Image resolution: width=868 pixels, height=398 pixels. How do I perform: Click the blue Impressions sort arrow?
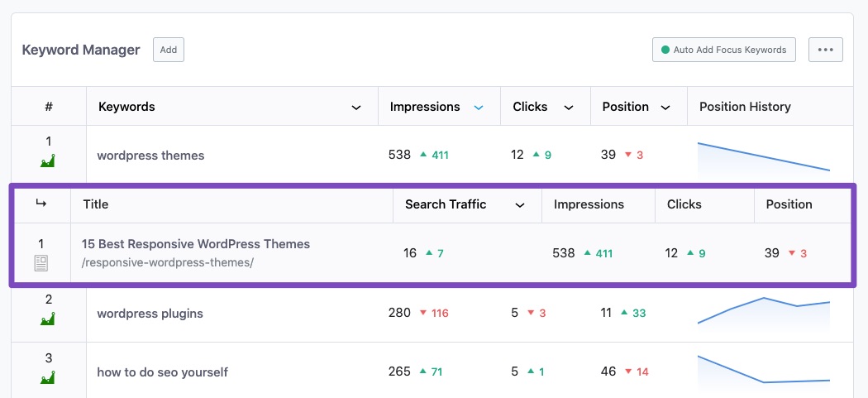click(479, 108)
